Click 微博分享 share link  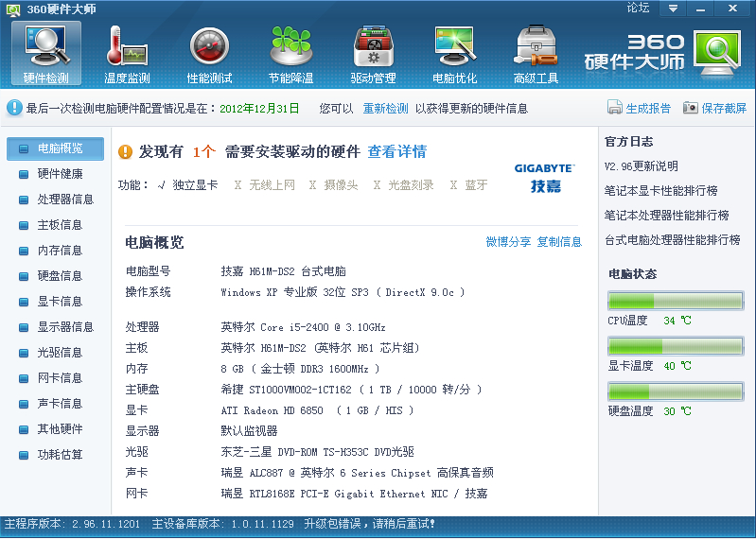point(508,242)
